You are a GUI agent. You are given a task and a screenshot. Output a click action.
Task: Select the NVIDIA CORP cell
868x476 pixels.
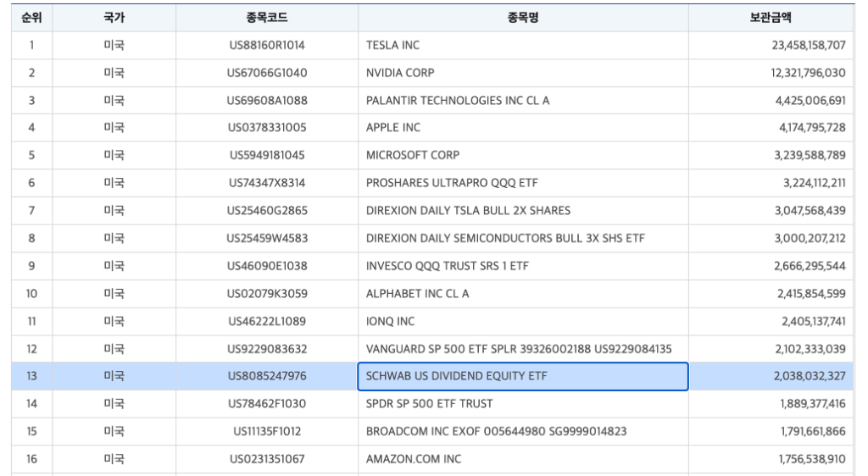click(x=523, y=73)
